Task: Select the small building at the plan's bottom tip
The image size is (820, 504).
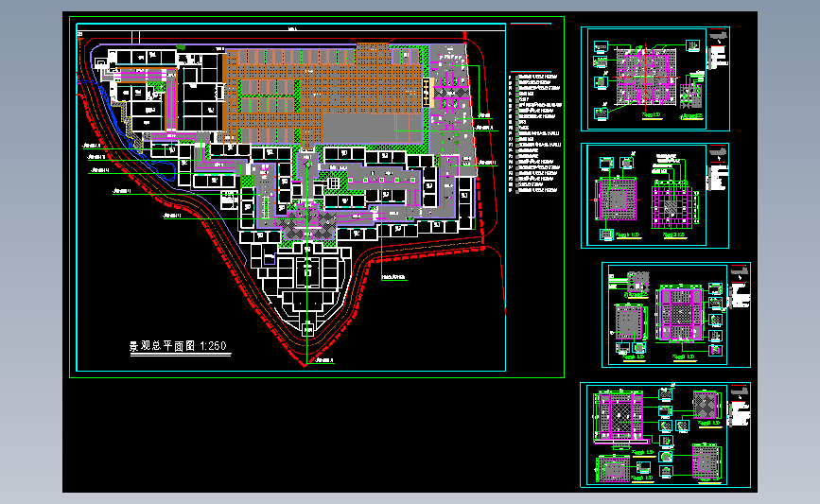Action: [307, 330]
